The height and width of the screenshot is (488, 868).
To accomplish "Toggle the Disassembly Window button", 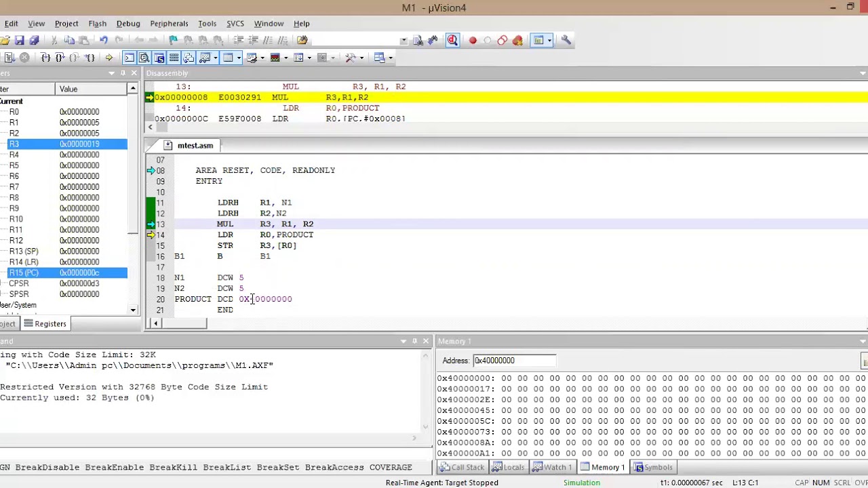I will tap(144, 58).
